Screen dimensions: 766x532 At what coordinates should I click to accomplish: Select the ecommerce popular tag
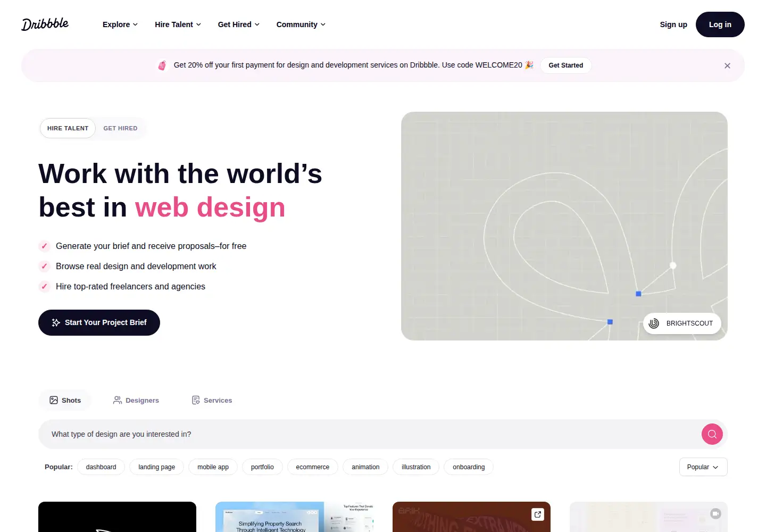[313, 467]
